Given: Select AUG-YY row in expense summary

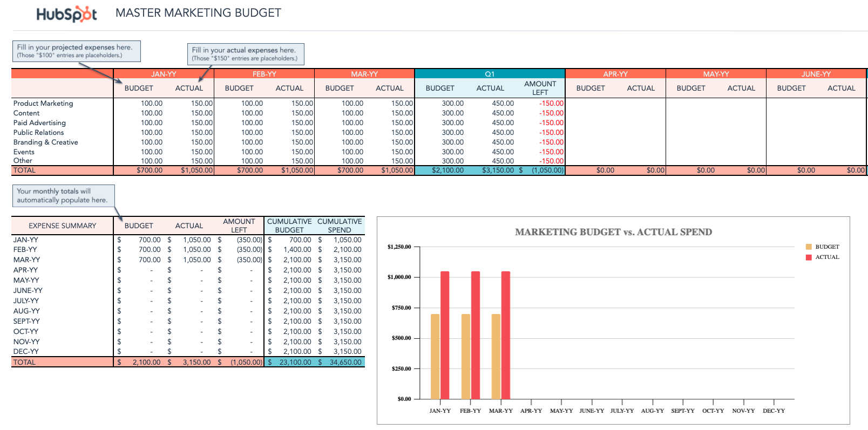Looking at the screenshot, I should [x=188, y=311].
